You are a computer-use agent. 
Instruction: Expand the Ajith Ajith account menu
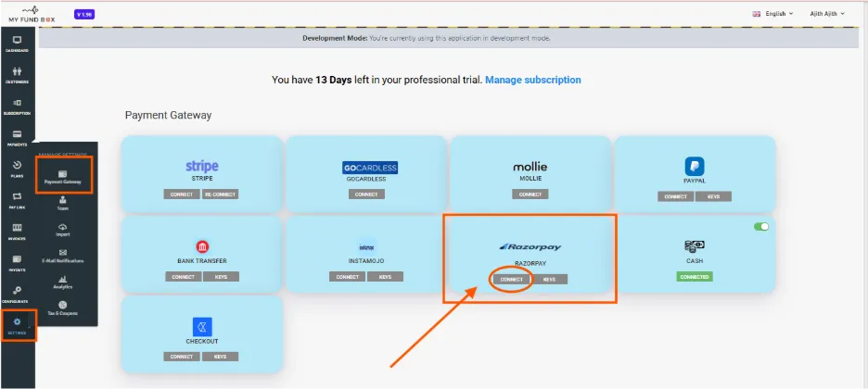pyautogui.click(x=827, y=14)
